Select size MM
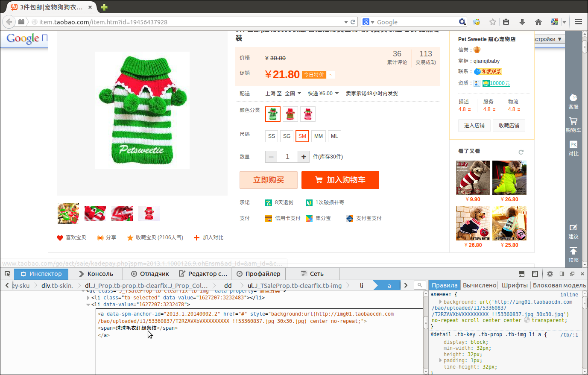This screenshot has width=588, height=375. coord(319,136)
